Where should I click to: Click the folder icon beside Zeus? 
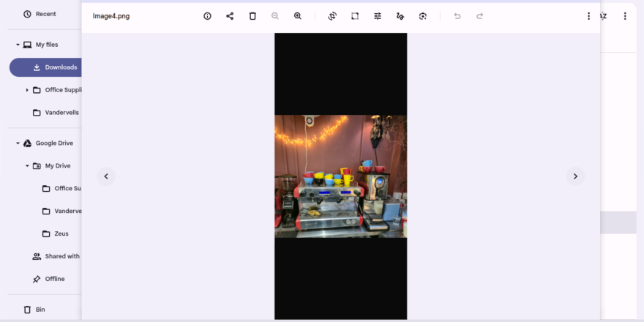click(46, 233)
